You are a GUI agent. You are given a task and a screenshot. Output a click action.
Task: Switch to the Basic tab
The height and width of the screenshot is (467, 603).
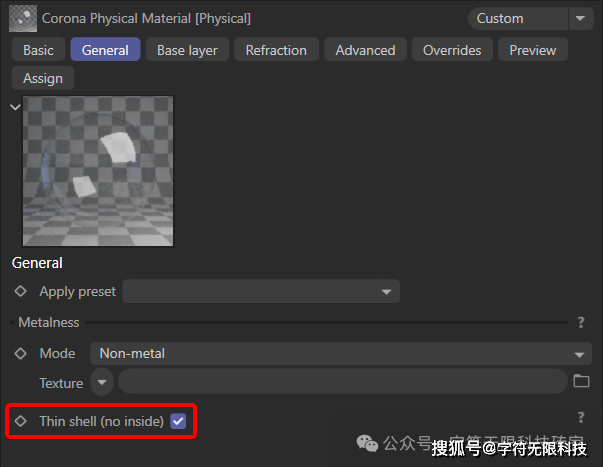click(39, 50)
